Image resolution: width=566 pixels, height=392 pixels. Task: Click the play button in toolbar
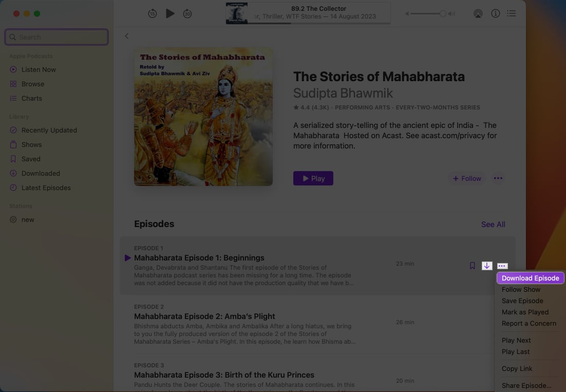[170, 14]
